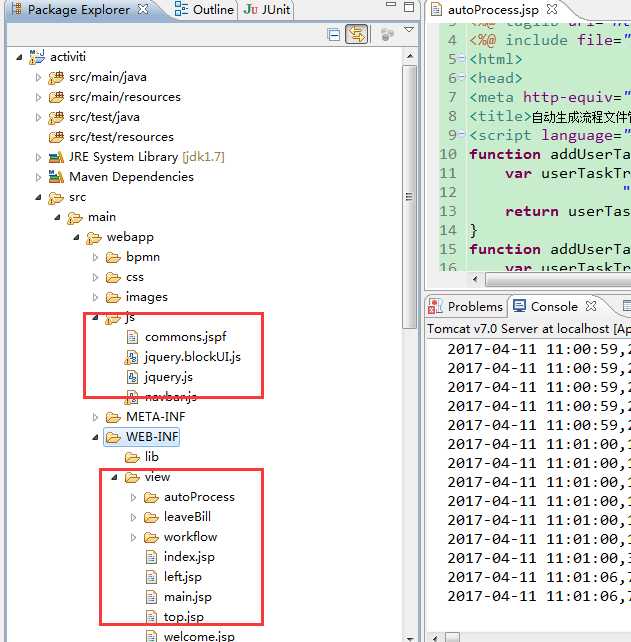Click the Package Explorer vertical scrollbar thumb
The image size is (631, 642).
409,197
